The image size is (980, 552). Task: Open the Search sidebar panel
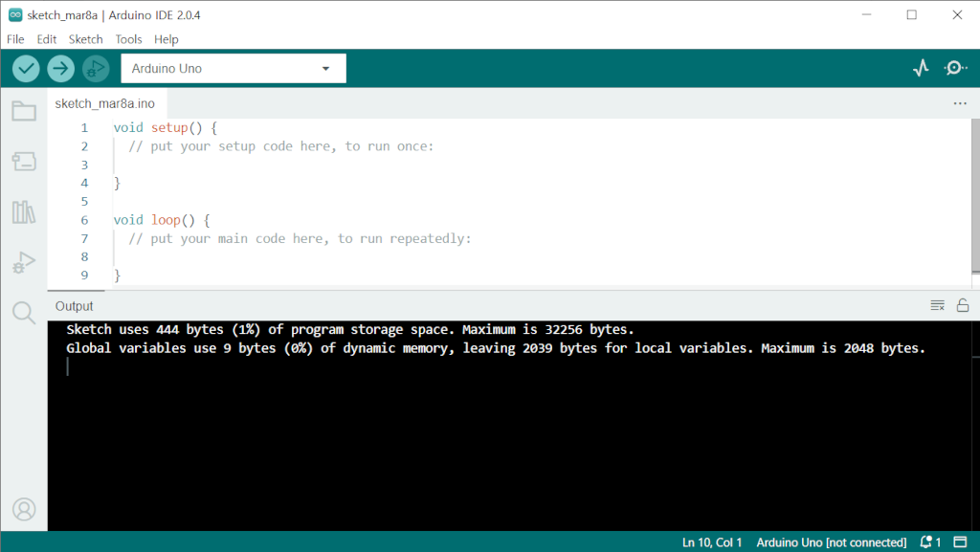pos(24,312)
